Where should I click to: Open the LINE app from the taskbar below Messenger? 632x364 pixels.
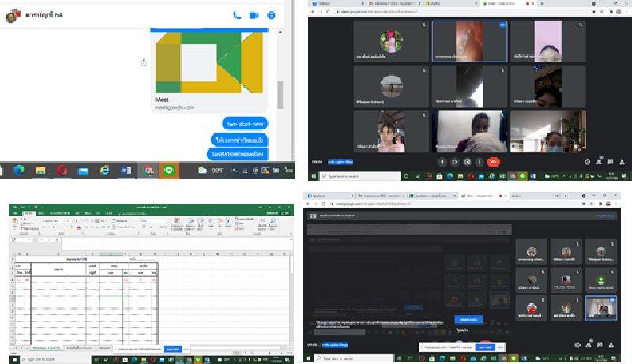tap(168, 170)
